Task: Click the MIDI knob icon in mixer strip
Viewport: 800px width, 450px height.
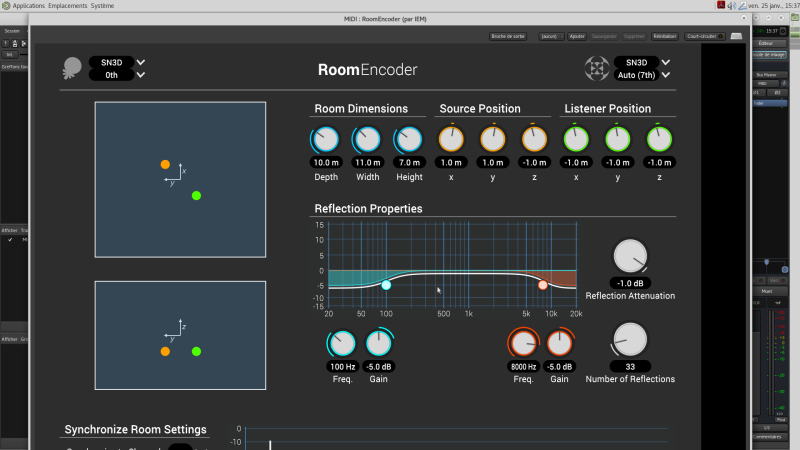Action: [x=784, y=84]
